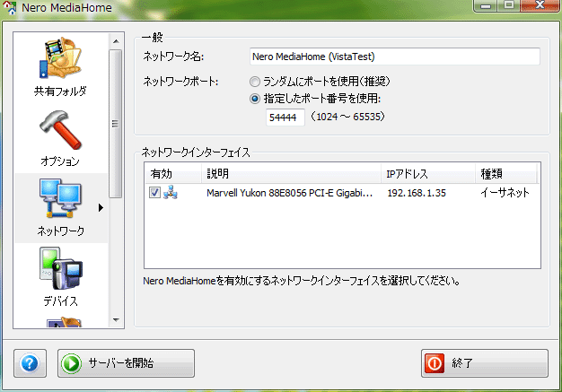
Task: Click the 終了 exit button
Action: click(x=485, y=363)
